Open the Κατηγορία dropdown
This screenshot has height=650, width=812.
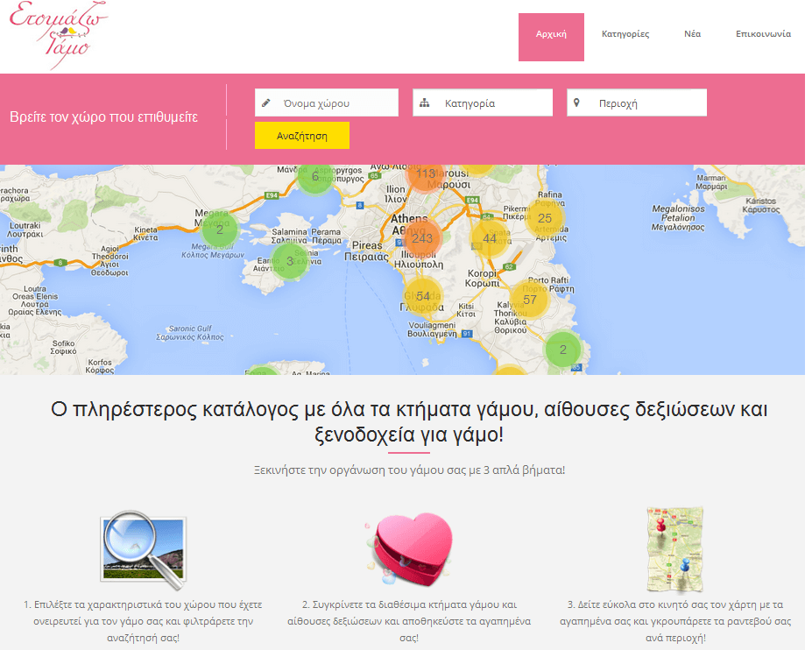(x=483, y=102)
